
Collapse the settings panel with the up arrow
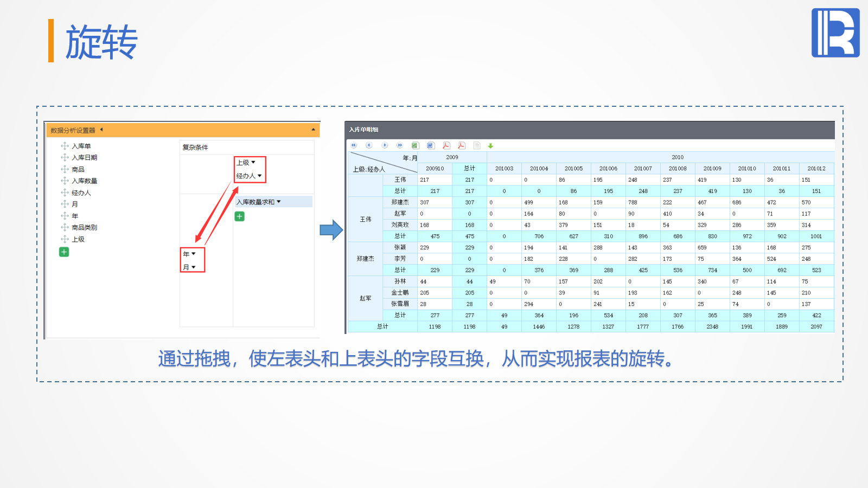point(313,130)
